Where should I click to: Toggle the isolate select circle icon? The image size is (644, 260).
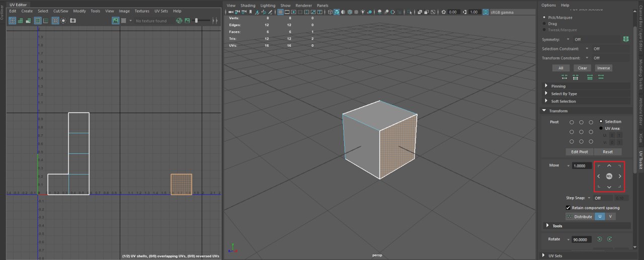coord(63,21)
